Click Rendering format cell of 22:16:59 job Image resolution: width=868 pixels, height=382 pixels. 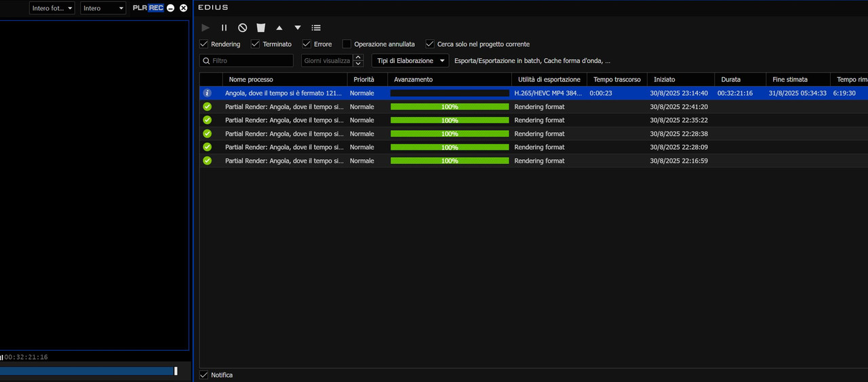[539, 161]
